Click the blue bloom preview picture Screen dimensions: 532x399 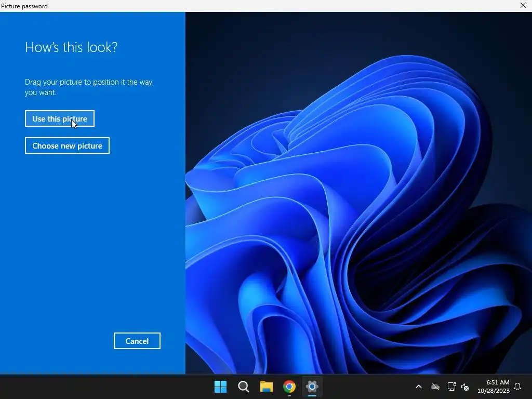(358, 193)
